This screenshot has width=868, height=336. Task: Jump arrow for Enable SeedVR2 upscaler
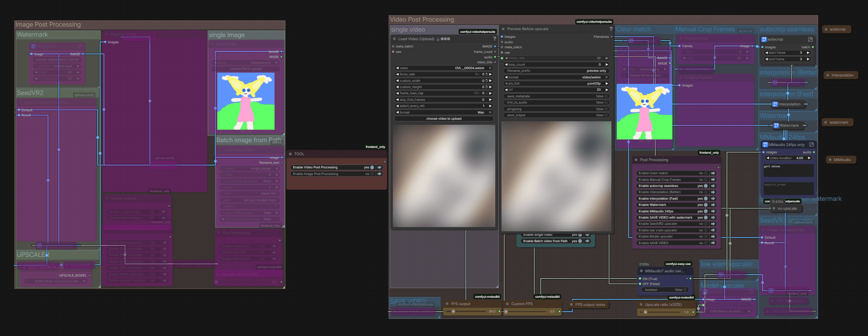pos(713,224)
